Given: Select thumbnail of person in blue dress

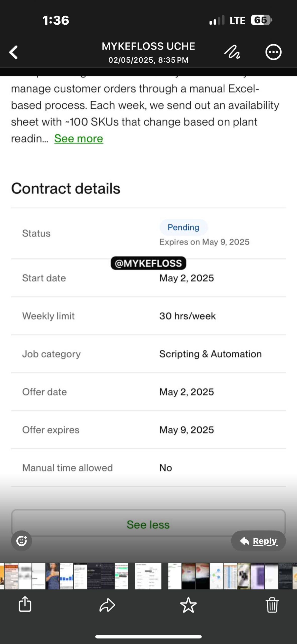Looking at the screenshot, I should click(x=53, y=576).
